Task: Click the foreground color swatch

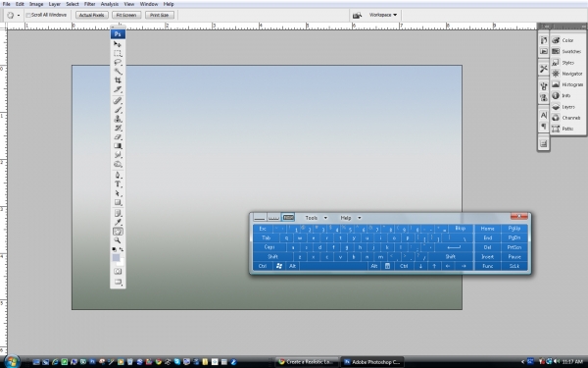Action: [x=116, y=257]
